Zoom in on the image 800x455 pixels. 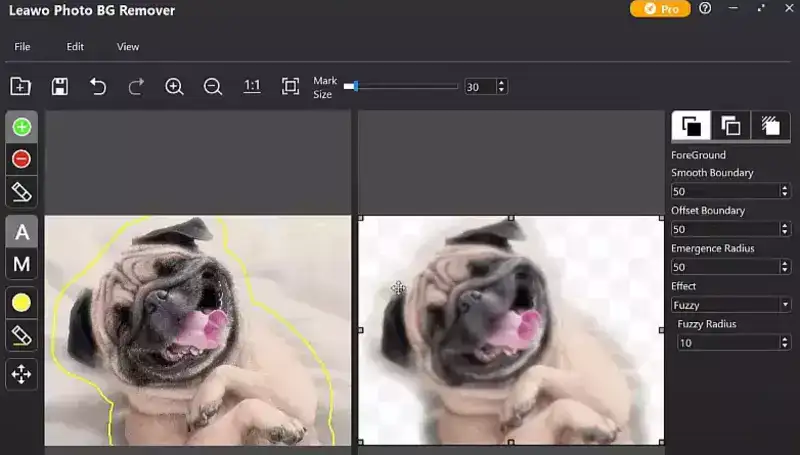point(174,86)
